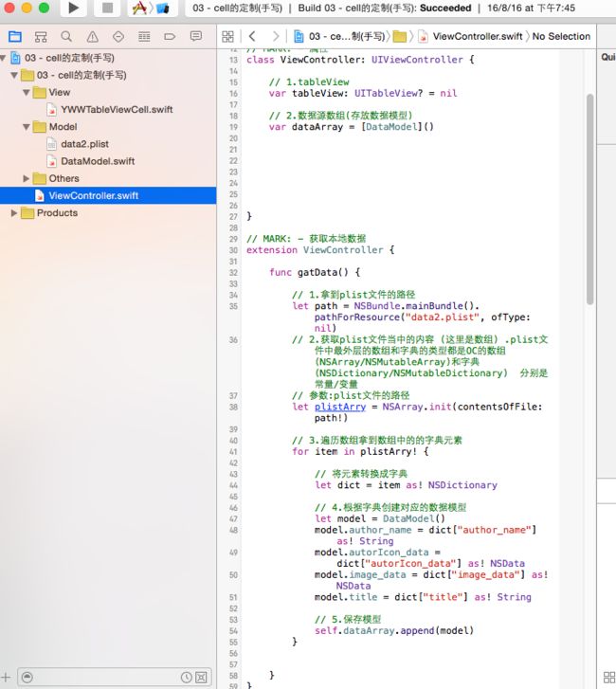The width and height of the screenshot is (616, 689).
Task: Click the '// MARK: - 获取本地数据' comment
Action: 306,239
